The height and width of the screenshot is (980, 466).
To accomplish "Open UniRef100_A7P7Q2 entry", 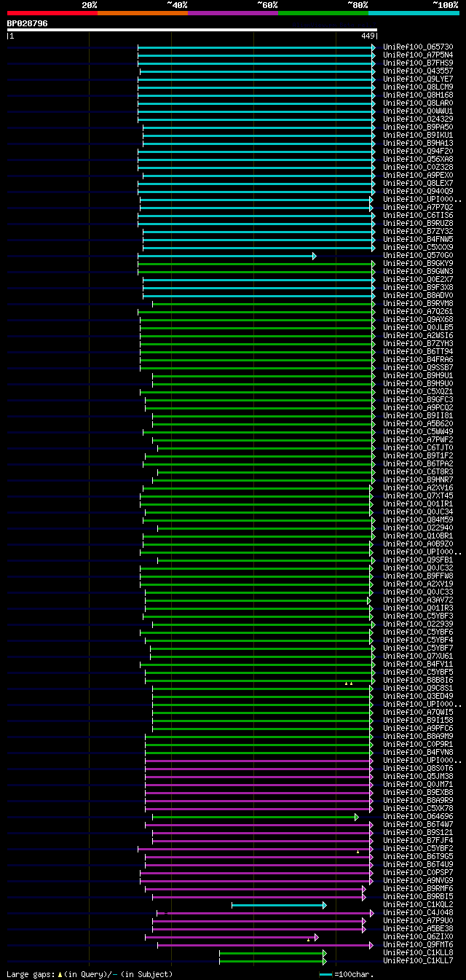I will pos(419,207).
